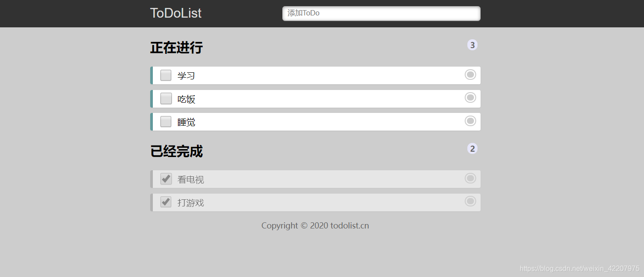Click the 睡觉 task label
The height and width of the screenshot is (277, 644).
[x=186, y=122]
